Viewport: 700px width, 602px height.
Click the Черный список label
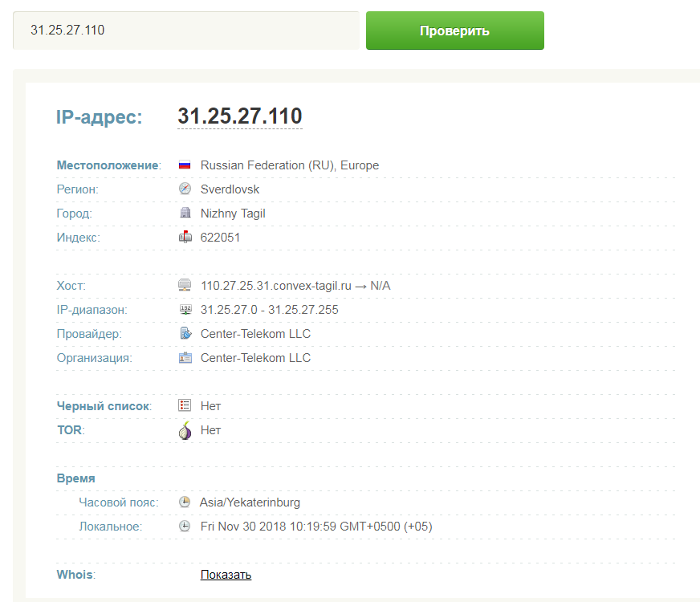click(103, 406)
